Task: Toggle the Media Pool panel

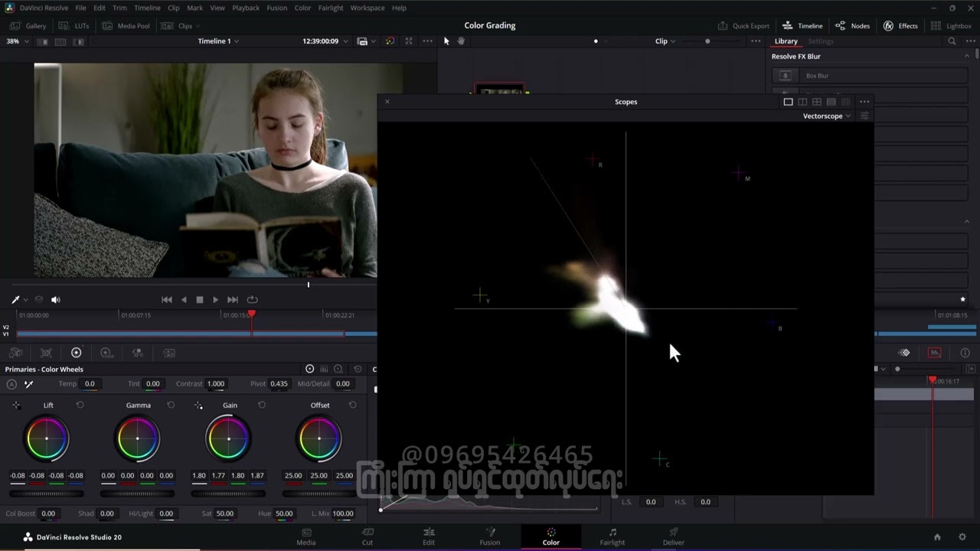Action: [126, 25]
